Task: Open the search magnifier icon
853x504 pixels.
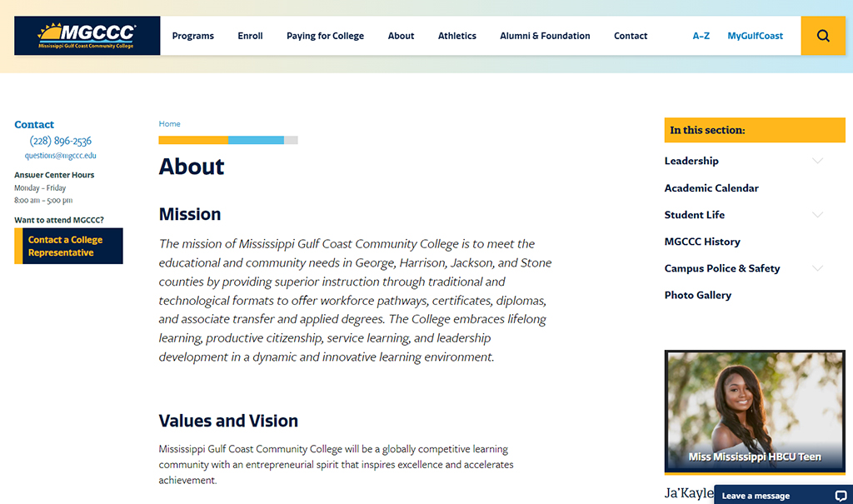Action: [823, 36]
